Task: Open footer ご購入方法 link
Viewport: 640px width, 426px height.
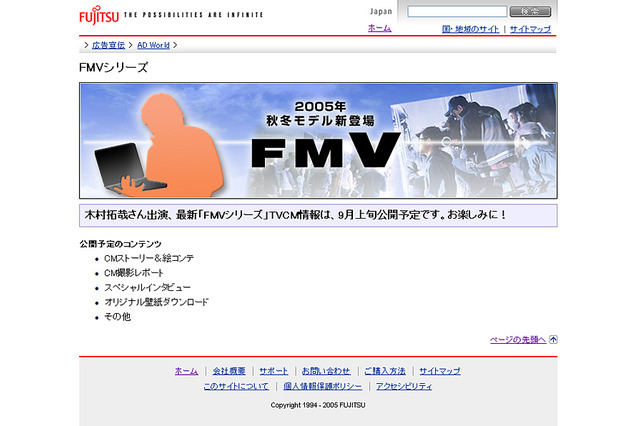Action: point(385,371)
